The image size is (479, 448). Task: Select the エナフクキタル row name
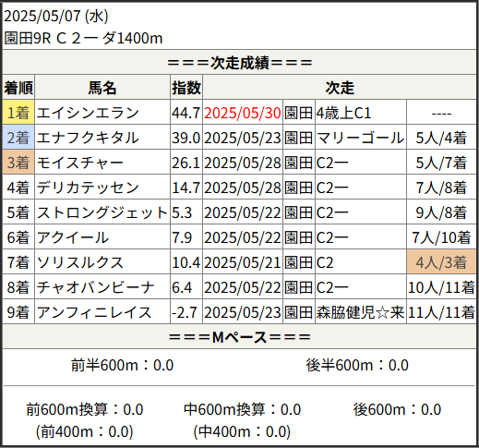(88, 138)
